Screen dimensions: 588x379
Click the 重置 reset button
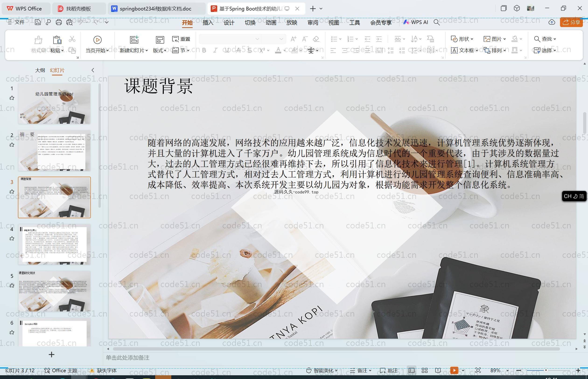(x=181, y=39)
